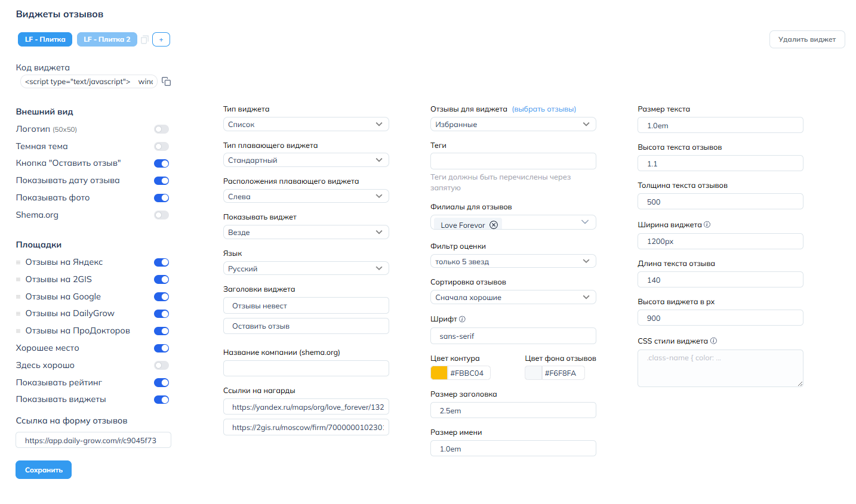Copy the widget code to clipboard
Image resolution: width=856 pixels, height=504 pixels.
coord(167,82)
